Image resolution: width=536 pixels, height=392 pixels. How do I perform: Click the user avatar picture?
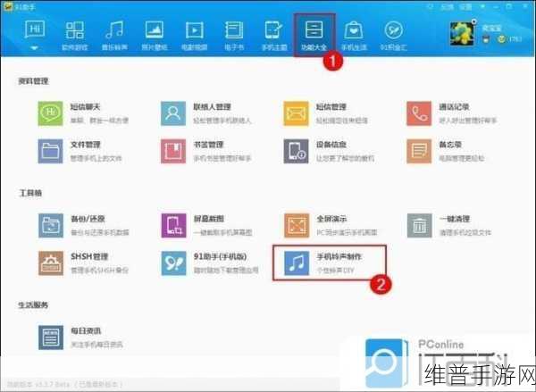point(462,34)
